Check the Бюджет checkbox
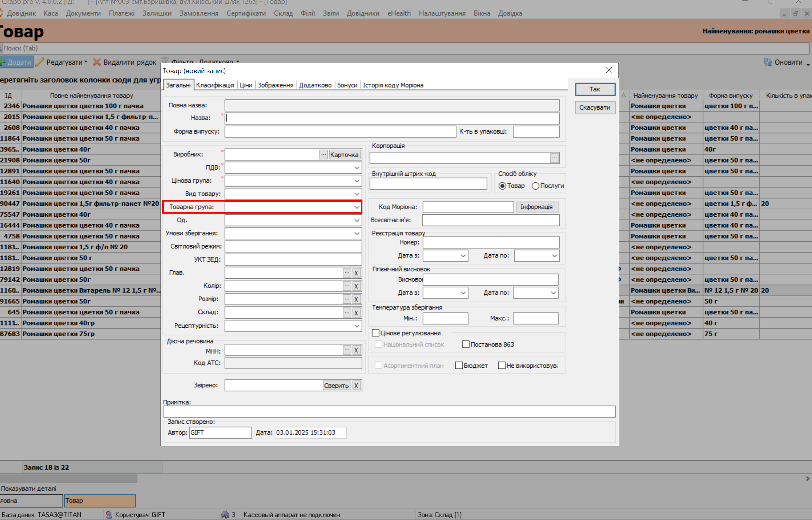The height and width of the screenshot is (520, 812). click(459, 365)
